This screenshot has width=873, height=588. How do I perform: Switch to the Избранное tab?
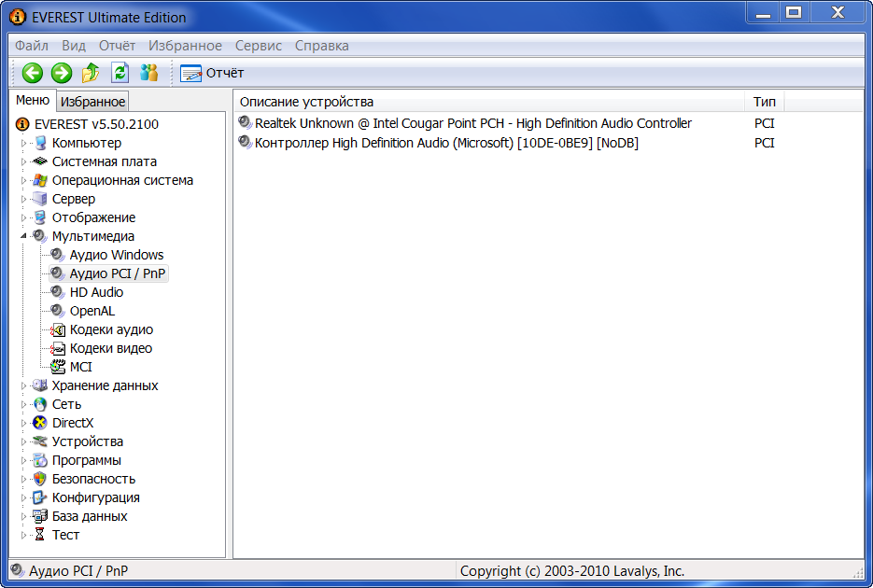(x=93, y=102)
